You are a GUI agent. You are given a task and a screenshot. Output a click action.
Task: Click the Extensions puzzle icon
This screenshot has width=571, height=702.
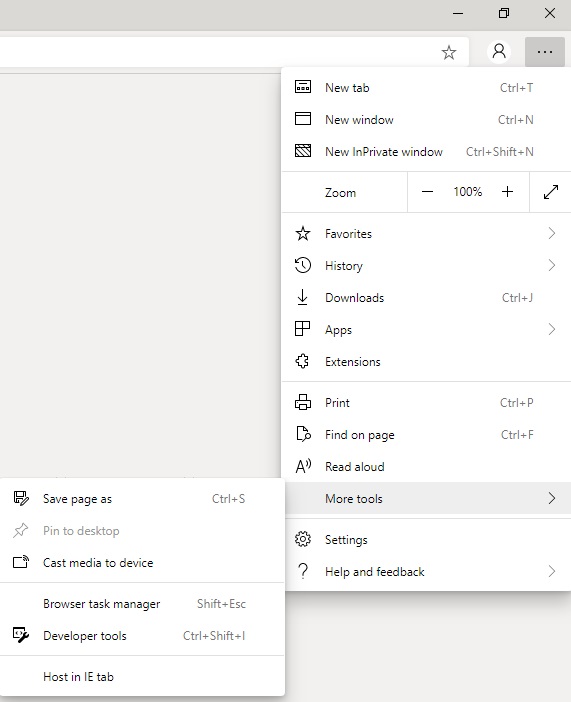[303, 361]
